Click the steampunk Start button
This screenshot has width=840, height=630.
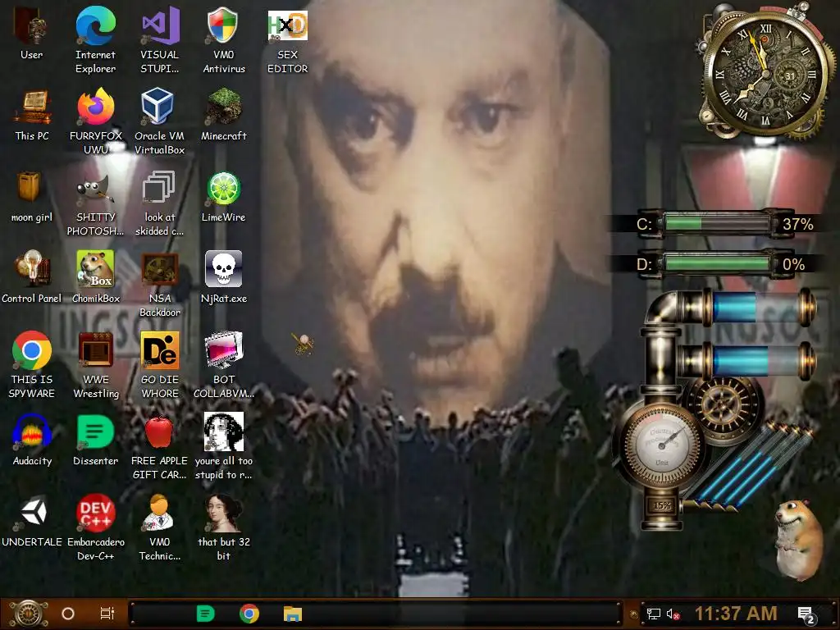click(28, 614)
